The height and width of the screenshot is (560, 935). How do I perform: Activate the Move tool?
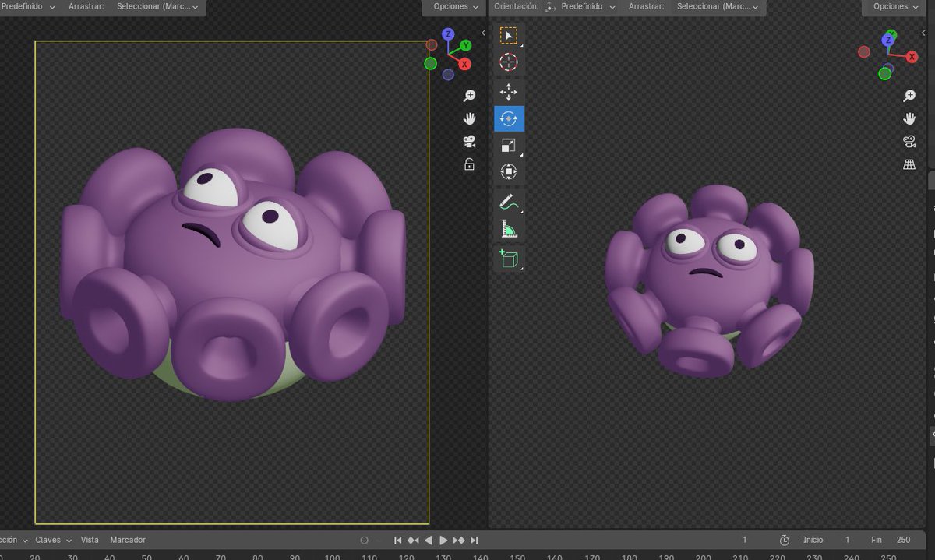click(508, 93)
